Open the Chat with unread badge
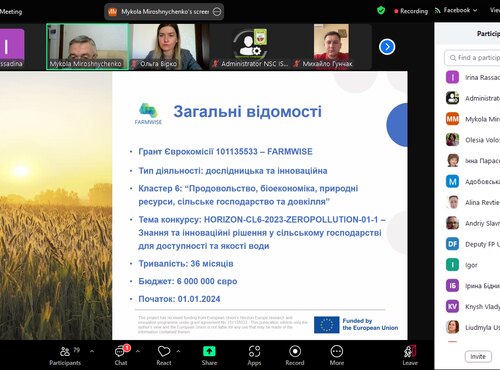This screenshot has width=500, height=370. (121, 355)
